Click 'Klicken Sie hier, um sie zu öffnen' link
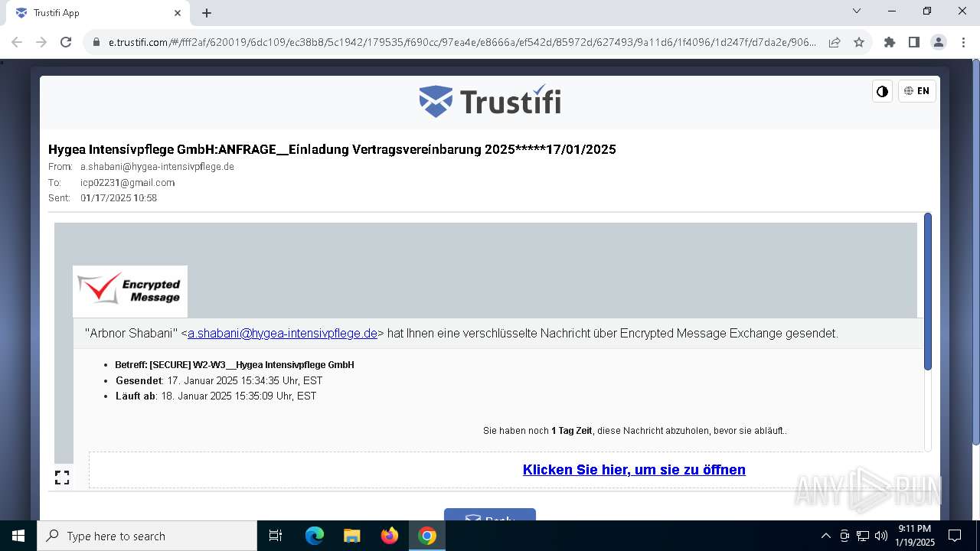The image size is (980, 551). pos(634,470)
